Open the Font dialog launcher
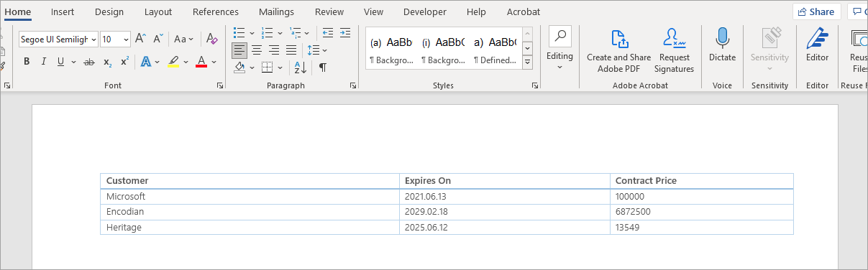Screen dimensions: 868x270 click(x=220, y=85)
